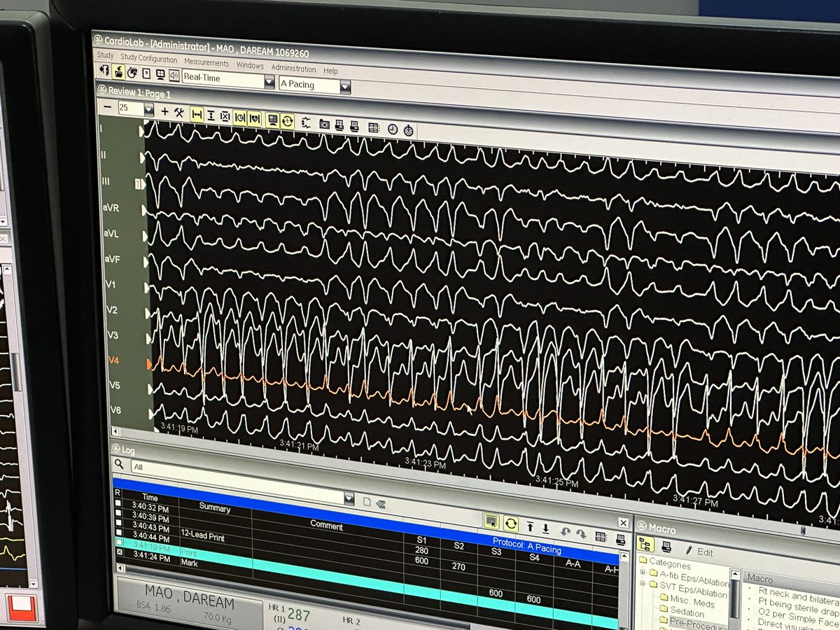Open the Study menu
The height and width of the screenshot is (630, 840).
pyautogui.click(x=105, y=55)
